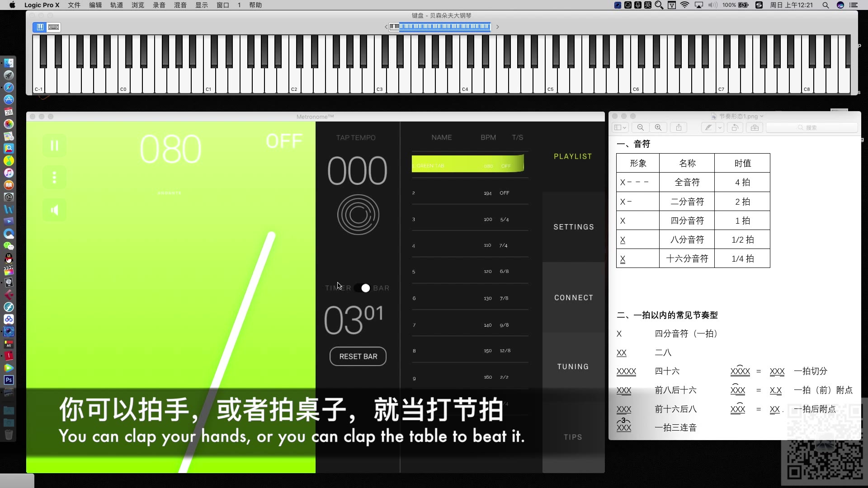
Task: Show Preview markup toolbox
Action: 755,127
